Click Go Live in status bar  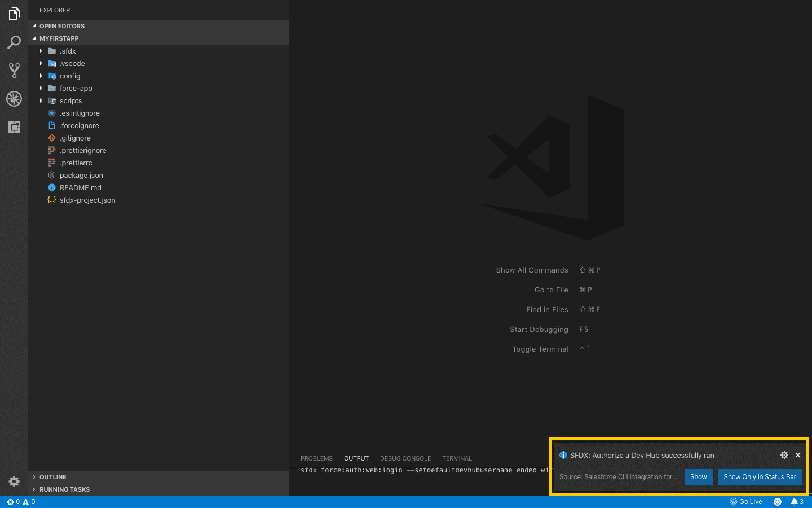(745, 502)
